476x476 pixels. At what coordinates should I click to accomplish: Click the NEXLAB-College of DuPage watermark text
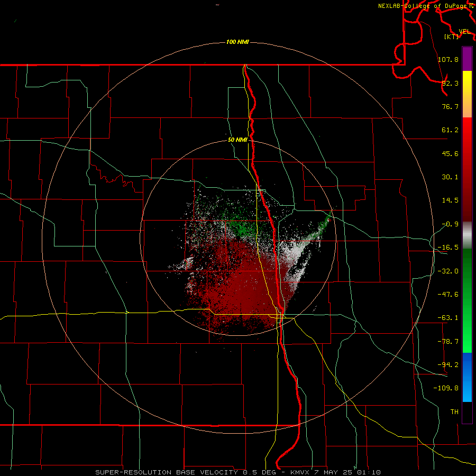click(424, 6)
